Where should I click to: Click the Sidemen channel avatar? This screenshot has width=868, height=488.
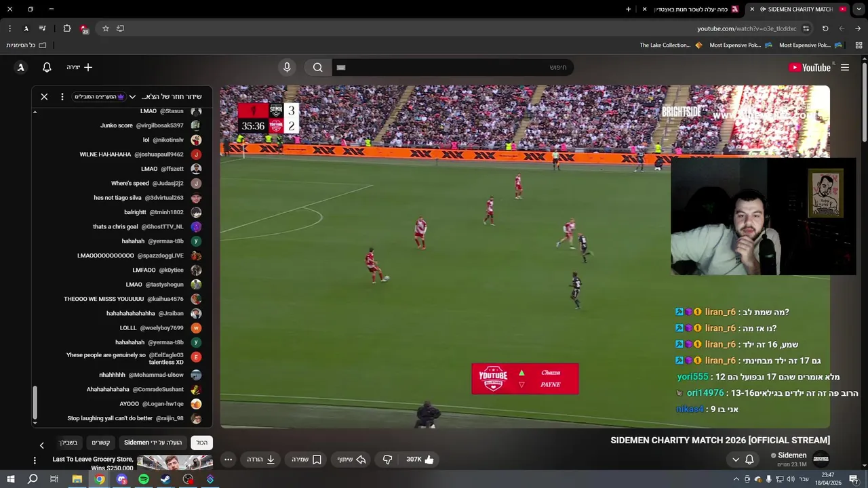(821, 460)
